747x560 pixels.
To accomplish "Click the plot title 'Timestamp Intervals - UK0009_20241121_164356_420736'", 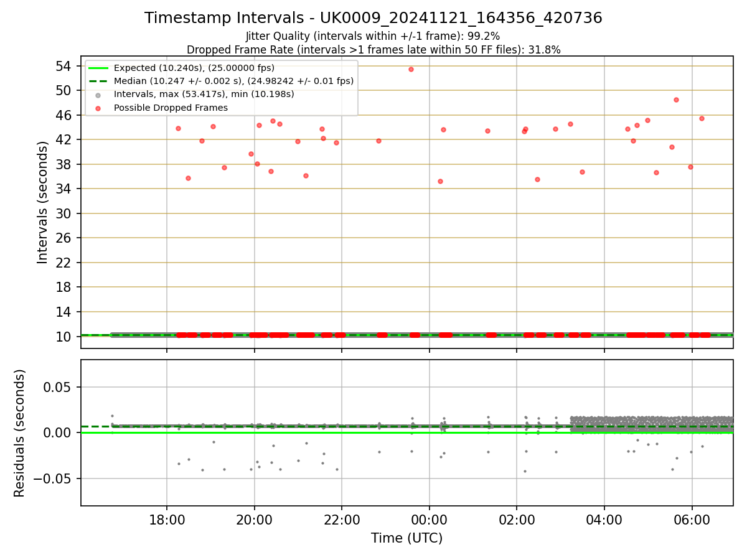I will (374, 18).
